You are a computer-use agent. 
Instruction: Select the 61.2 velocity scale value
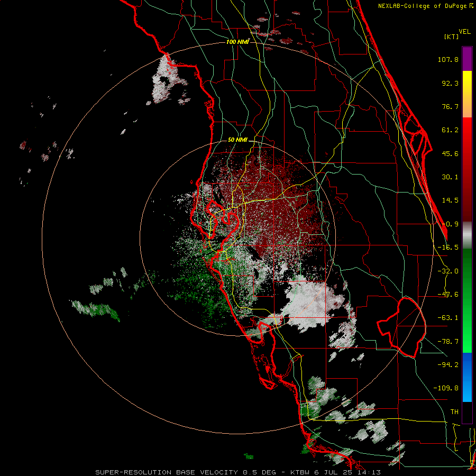(x=450, y=130)
